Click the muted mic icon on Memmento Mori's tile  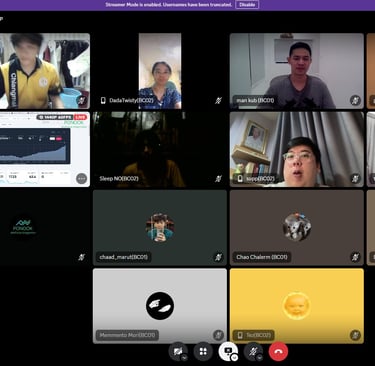tap(218, 335)
